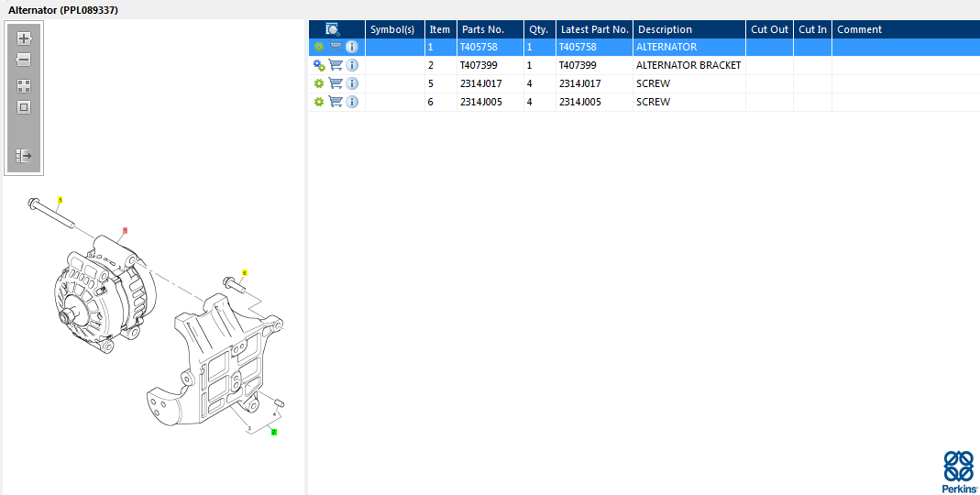The width and height of the screenshot is (980, 495).
Task: Click latest part number T405758
Action: click(578, 47)
